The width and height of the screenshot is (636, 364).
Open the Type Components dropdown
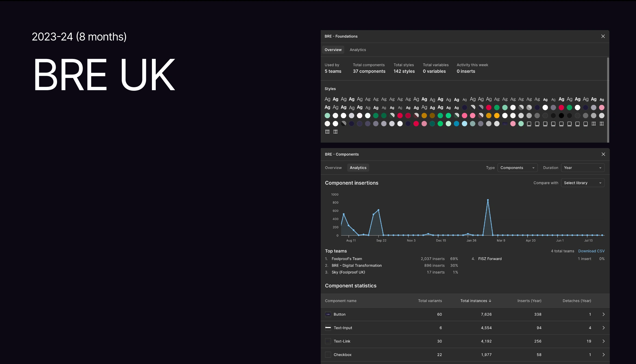pos(517,168)
